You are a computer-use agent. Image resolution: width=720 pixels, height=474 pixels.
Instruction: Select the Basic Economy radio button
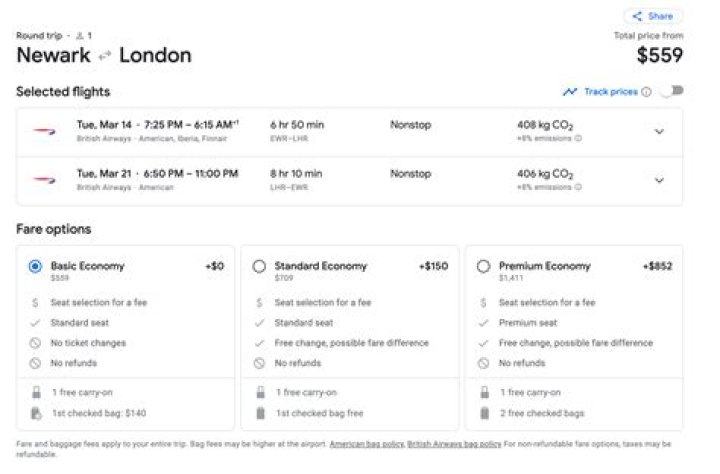(x=36, y=267)
